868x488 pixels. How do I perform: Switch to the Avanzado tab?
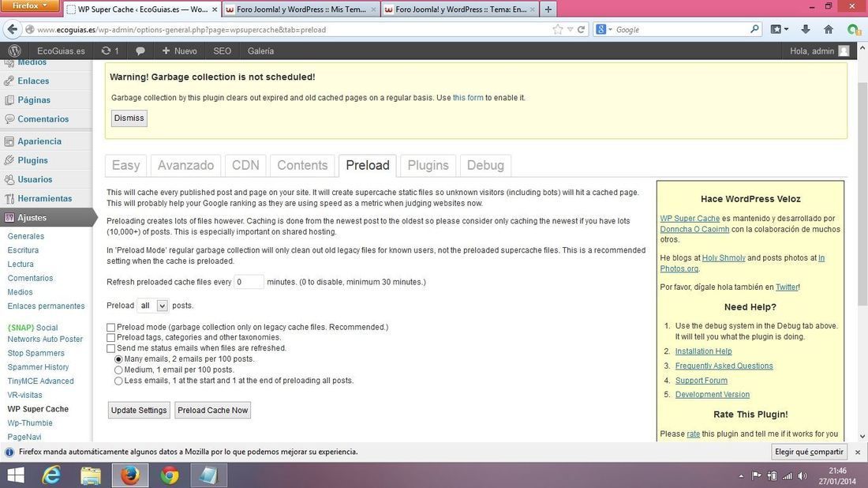[185, 165]
